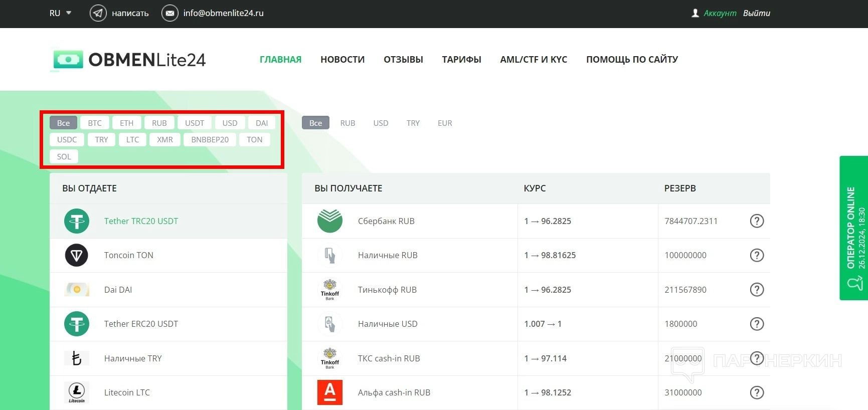Click the reserve value 211567890
The width and height of the screenshot is (868, 410).
685,290
